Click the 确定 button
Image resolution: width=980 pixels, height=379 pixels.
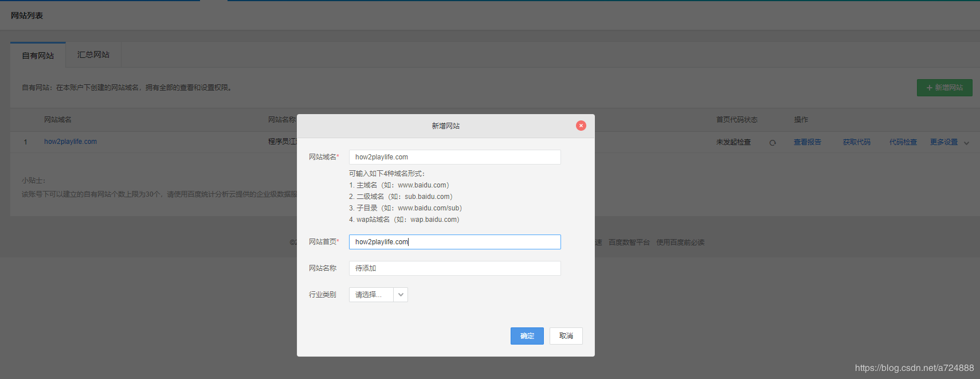click(527, 336)
